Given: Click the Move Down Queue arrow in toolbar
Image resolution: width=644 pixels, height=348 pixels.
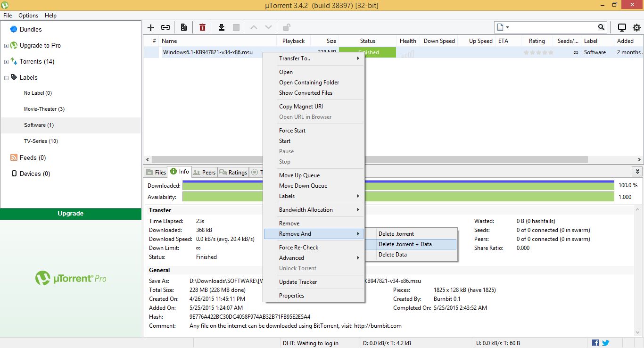Looking at the screenshot, I should pos(268,27).
